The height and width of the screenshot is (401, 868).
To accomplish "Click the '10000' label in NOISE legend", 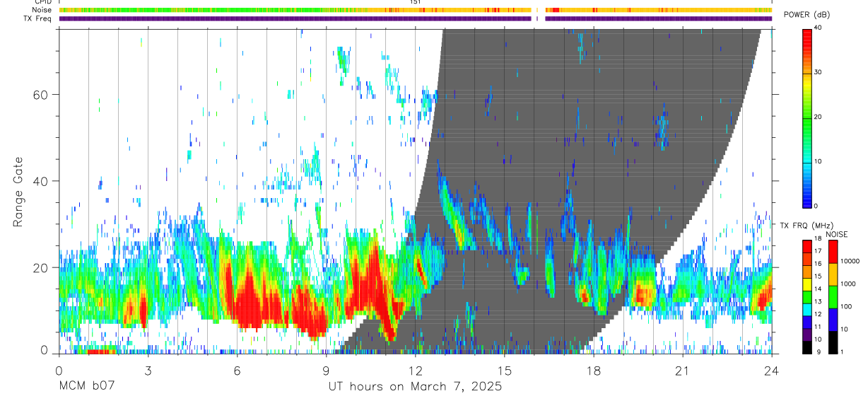I will pos(850,262).
